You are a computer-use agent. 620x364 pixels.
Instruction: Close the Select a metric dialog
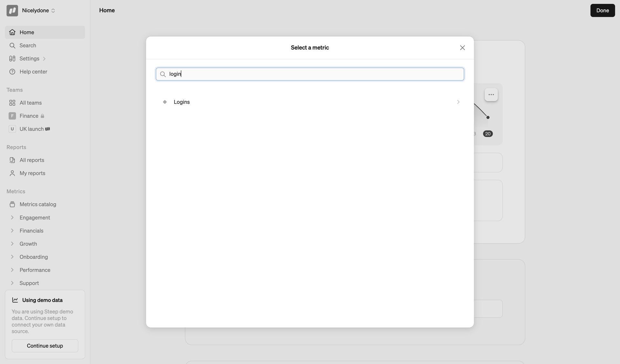click(462, 47)
